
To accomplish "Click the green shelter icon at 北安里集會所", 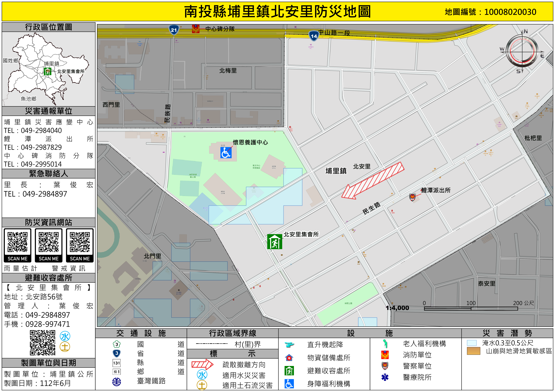I will pos(274,242).
